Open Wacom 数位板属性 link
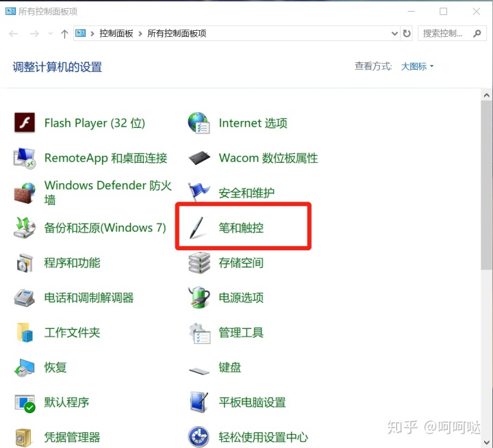This screenshot has height=448, width=493. pos(268,158)
